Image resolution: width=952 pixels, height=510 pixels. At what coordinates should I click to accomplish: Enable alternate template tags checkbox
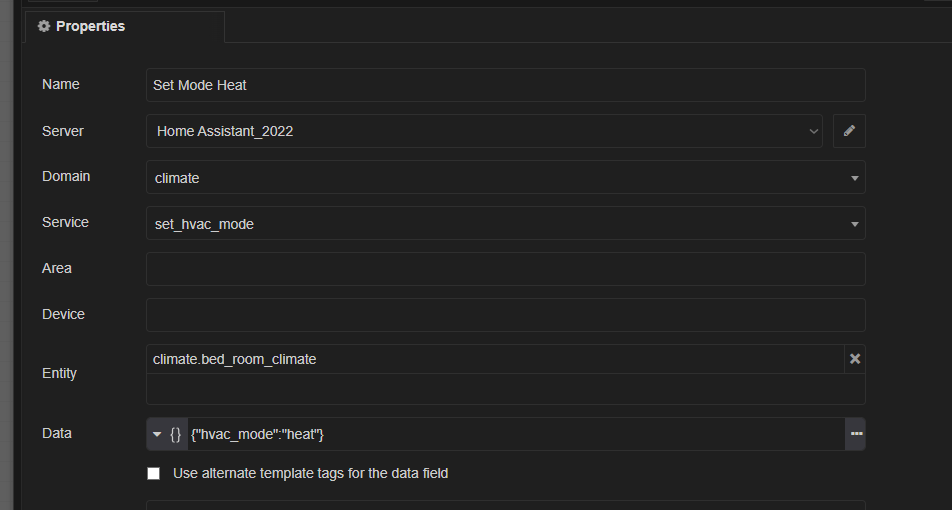154,474
